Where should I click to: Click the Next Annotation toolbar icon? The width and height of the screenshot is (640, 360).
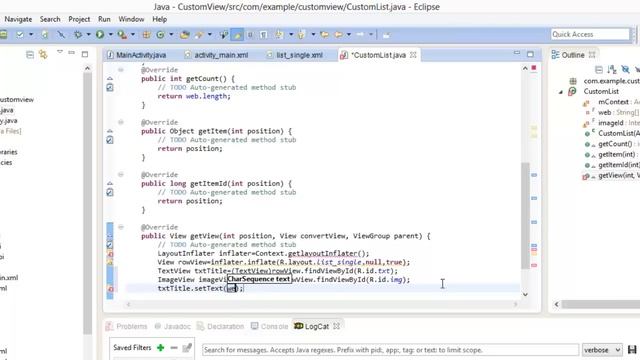tap(279, 35)
